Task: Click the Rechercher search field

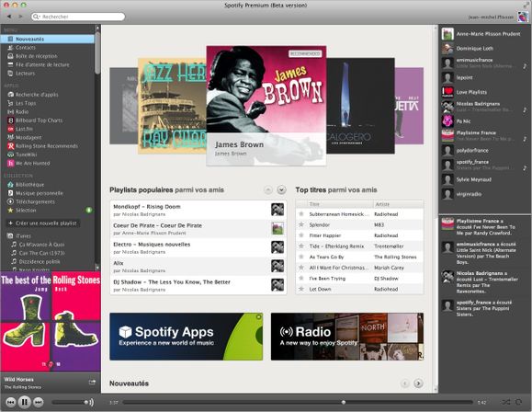Action: [x=78, y=17]
